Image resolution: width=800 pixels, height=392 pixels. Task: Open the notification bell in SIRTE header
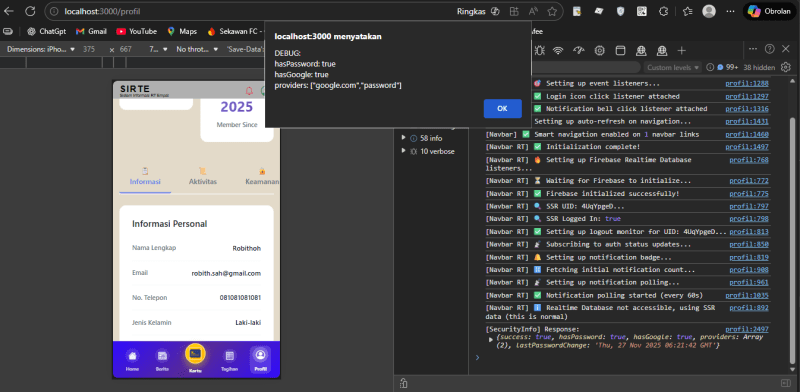tap(249, 91)
